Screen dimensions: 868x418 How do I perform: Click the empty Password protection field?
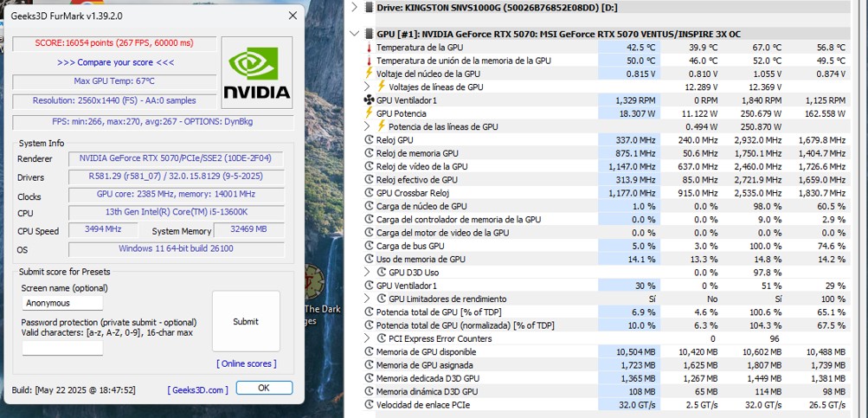(x=62, y=348)
